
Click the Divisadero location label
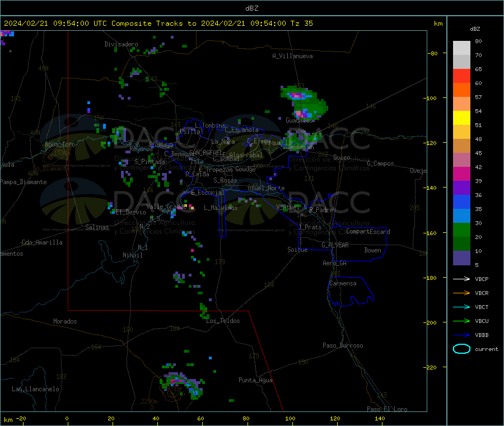(x=121, y=44)
